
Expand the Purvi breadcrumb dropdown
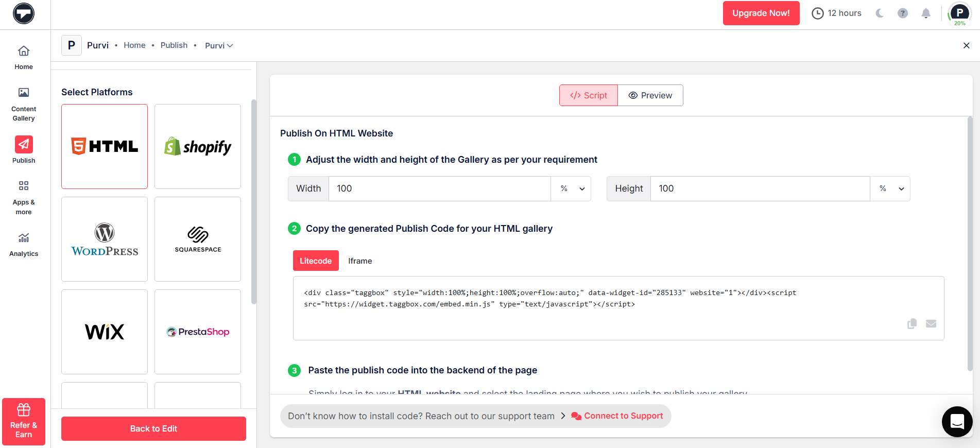click(x=219, y=45)
